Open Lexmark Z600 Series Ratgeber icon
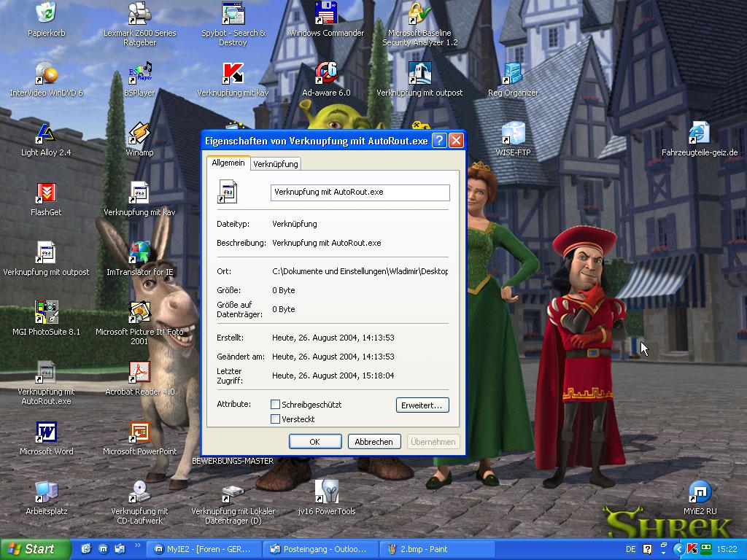This screenshot has width=747, height=560. [x=139, y=13]
